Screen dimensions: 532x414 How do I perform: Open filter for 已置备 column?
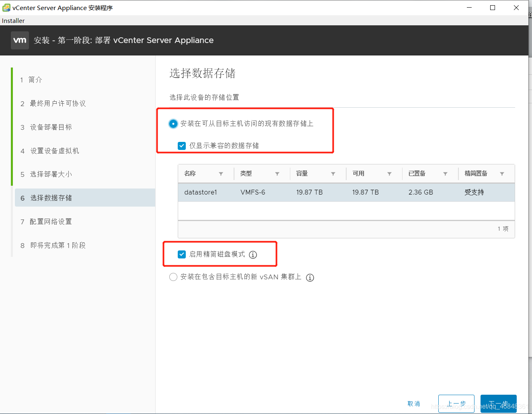pos(445,174)
